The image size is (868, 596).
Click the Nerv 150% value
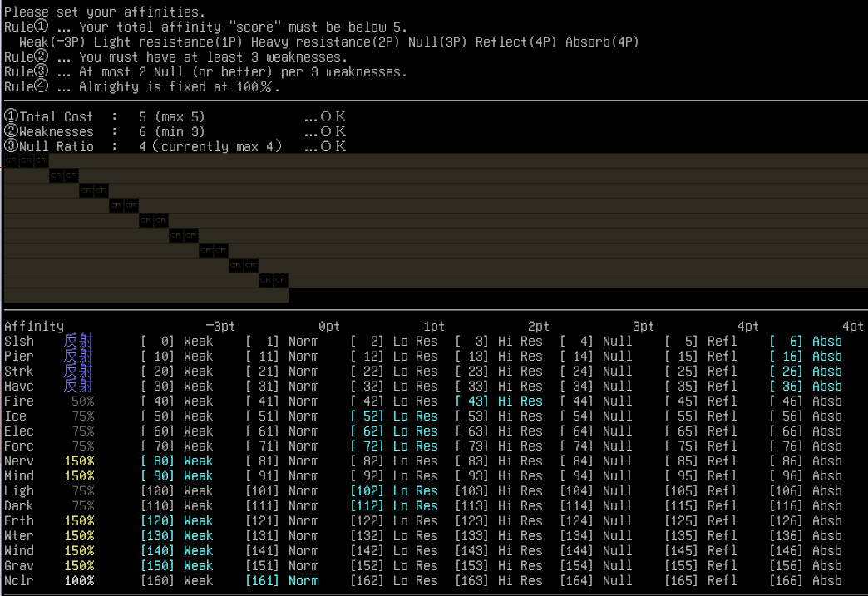pyautogui.click(x=79, y=461)
